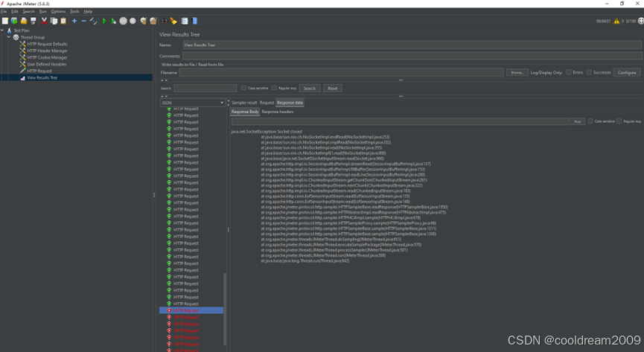Switch to the Sampler result tab

tap(244, 103)
